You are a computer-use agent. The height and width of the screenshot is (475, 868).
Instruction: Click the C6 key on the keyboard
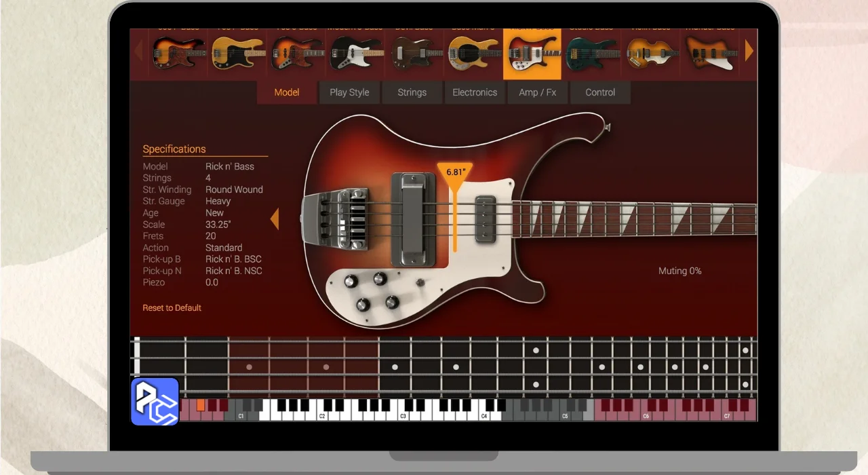(x=646, y=416)
